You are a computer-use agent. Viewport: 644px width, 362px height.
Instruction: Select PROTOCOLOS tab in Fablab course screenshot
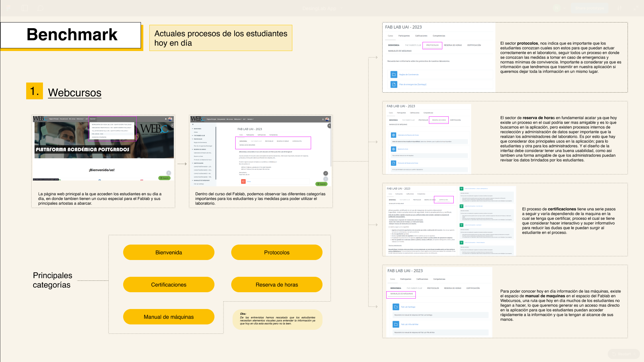(269, 141)
